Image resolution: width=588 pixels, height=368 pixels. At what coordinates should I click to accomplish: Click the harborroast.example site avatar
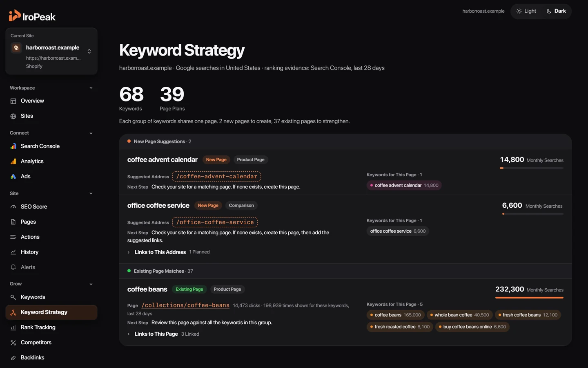[16, 48]
